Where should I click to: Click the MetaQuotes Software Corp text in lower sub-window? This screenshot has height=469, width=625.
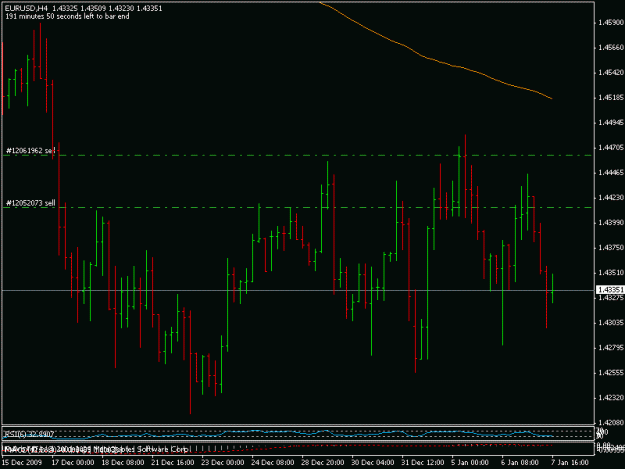pyautogui.click(x=140, y=449)
